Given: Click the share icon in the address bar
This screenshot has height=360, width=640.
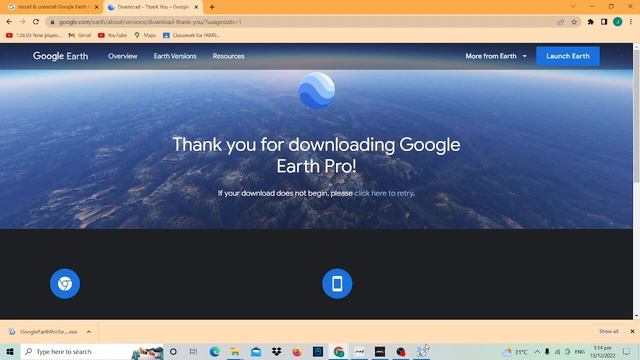Looking at the screenshot, I should 561,22.
